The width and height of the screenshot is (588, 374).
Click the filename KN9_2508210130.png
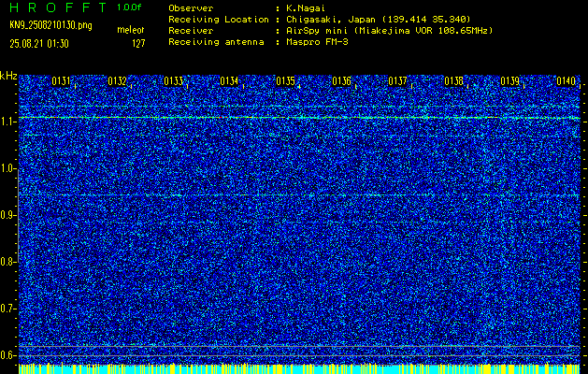[x=50, y=25]
